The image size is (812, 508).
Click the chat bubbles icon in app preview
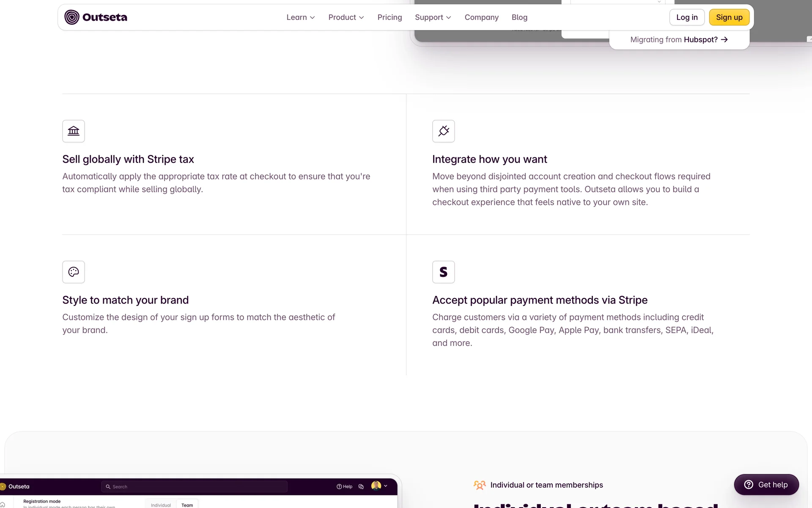coord(361,487)
